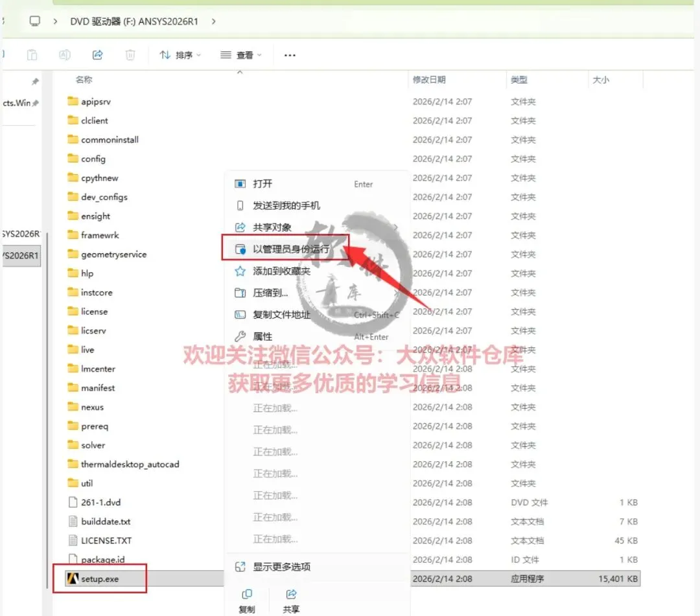Select 打开 in context menu
This screenshot has height=616, width=700.
(316, 184)
